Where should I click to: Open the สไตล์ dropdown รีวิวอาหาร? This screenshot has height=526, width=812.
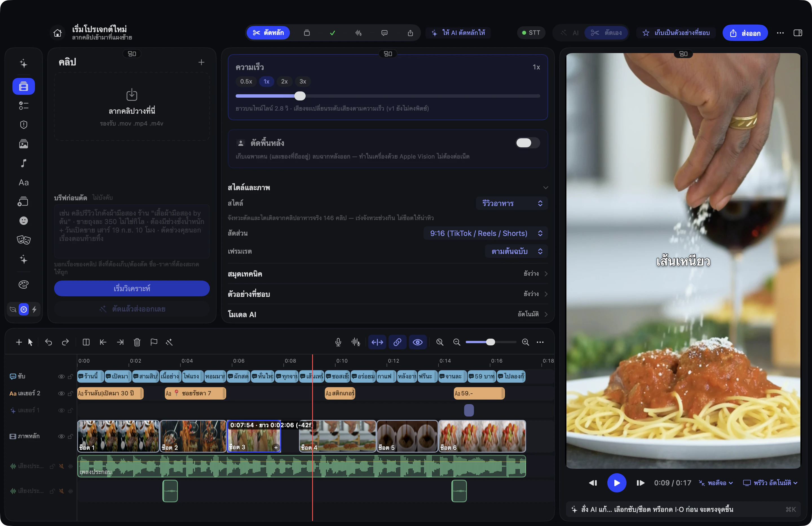pos(511,203)
